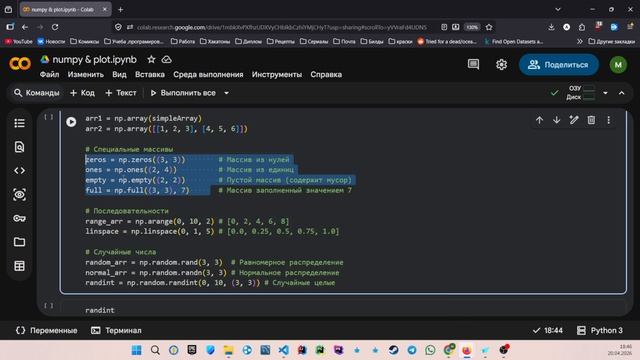The width and height of the screenshot is (640, 360).
Task: Open the Справка menu
Action: coord(326,75)
